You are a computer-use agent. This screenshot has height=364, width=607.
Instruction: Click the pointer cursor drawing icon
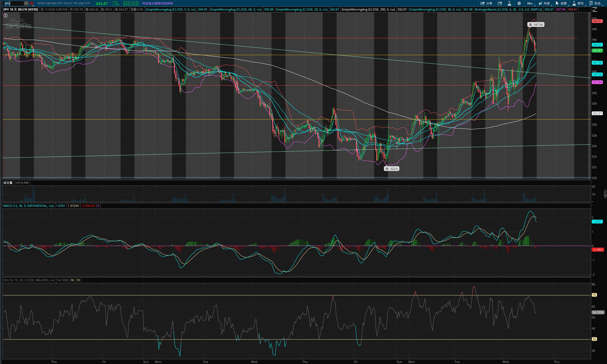[557, 3]
